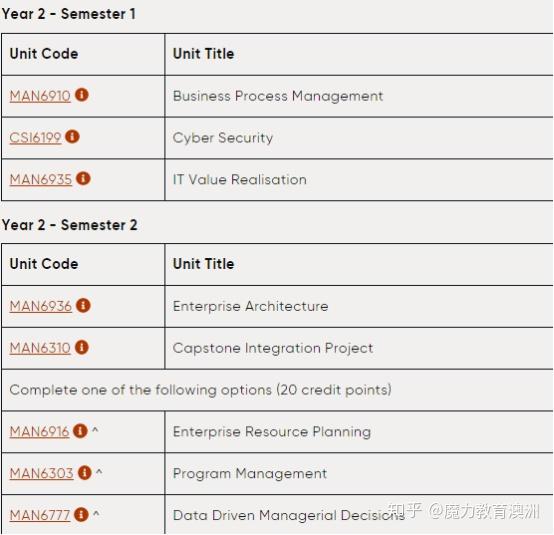Open the MAN6310 Capstone unit link
This screenshot has height=535, width=554.
40,348
